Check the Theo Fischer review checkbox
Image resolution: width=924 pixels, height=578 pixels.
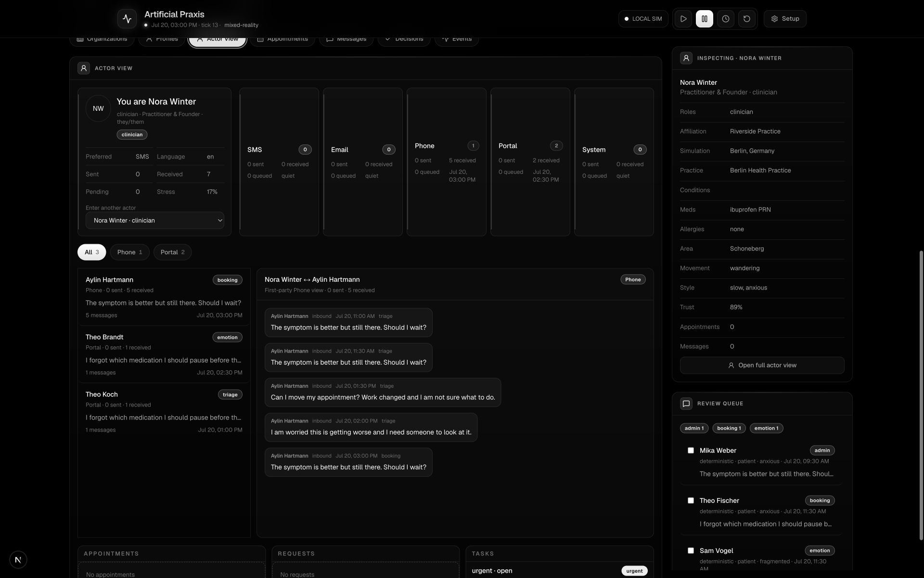[x=691, y=500]
